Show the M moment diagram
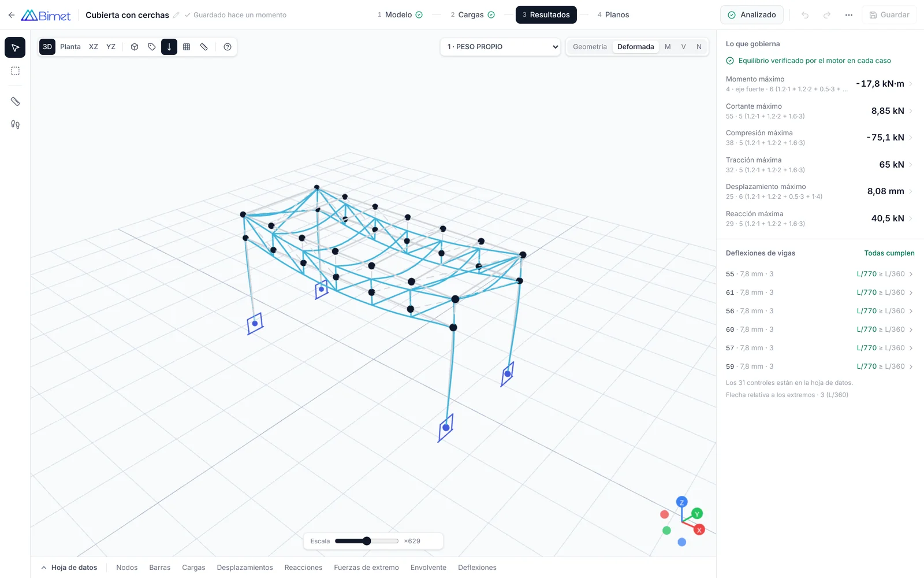Screen dimensions: 924x578 click(668, 47)
